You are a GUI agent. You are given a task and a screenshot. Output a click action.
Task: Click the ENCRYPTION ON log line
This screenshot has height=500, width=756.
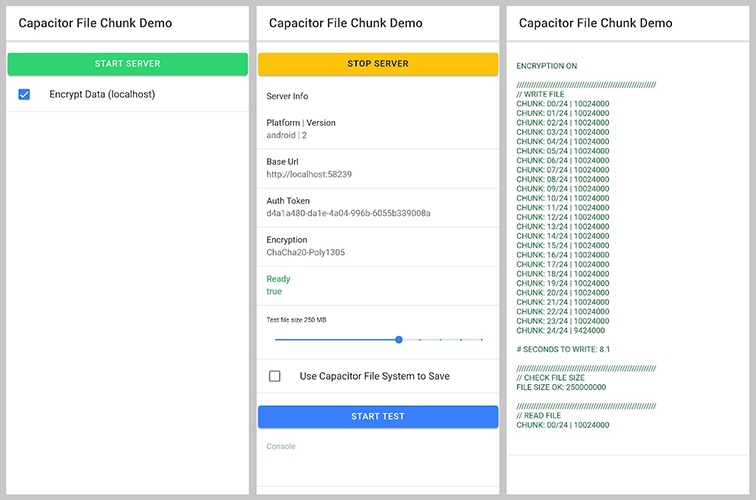pos(547,66)
